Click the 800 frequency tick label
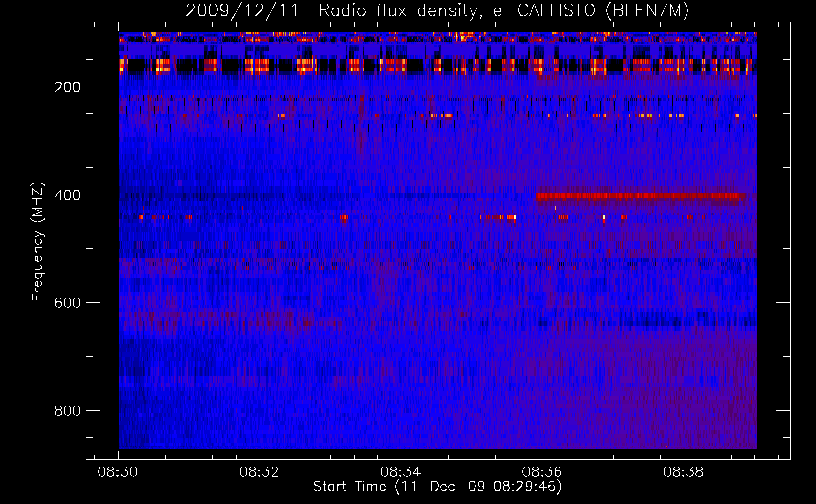 click(68, 411)
